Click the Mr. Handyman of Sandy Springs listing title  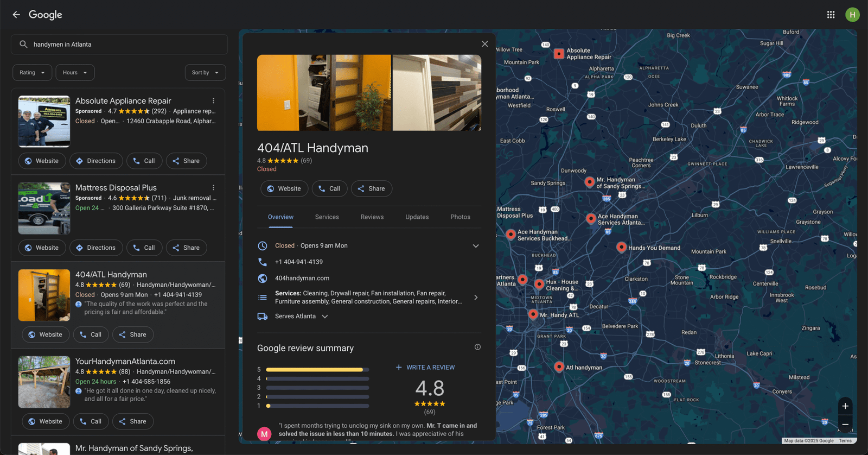[x=134, y=448]
